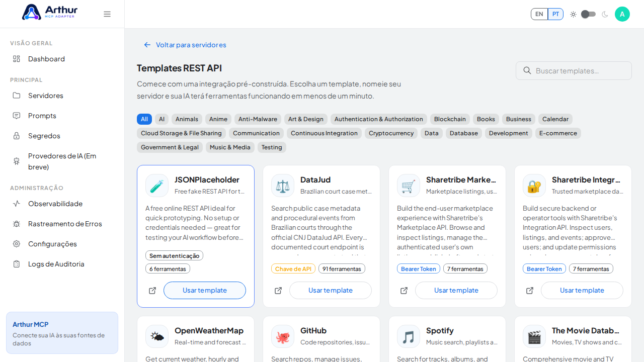
Task: Filter templates by Government & Legal
Action: click(170, 147)
